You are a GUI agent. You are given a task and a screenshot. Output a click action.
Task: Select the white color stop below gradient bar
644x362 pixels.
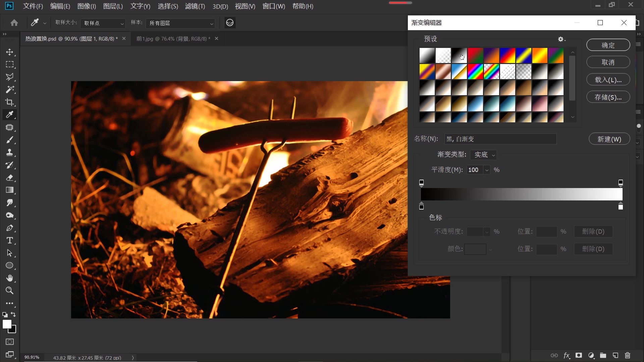pos(621,206)
